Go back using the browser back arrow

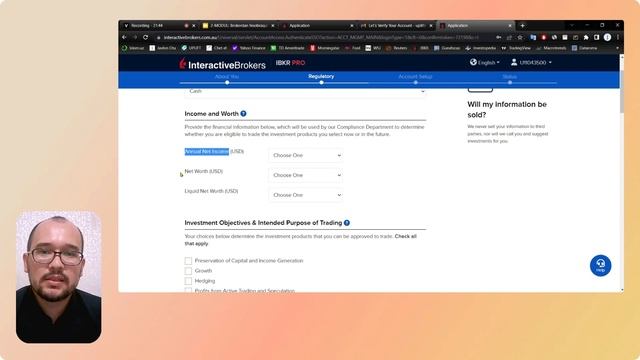[124, 37]
